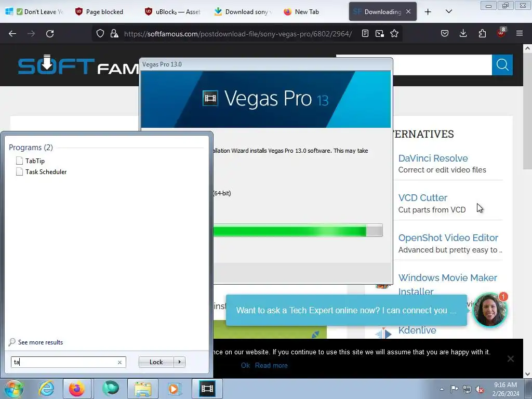
Task: Toggle reader view icon in address bar
Action: [x=365, y=33]
